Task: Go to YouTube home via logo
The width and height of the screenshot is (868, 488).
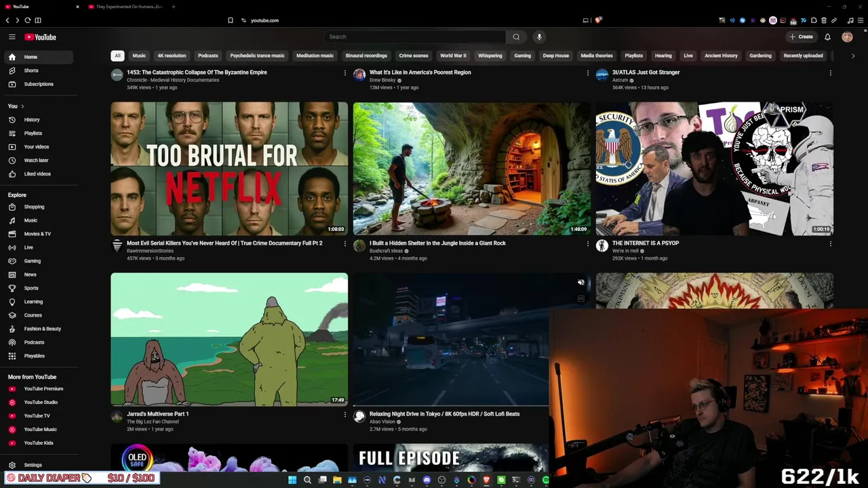Action: 40,37
